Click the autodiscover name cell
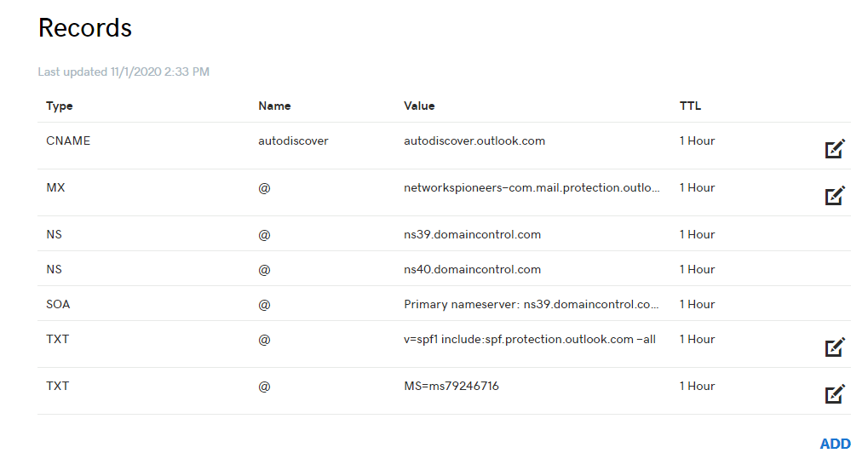Viewport: 868px width, 476px height. (293, 141)
